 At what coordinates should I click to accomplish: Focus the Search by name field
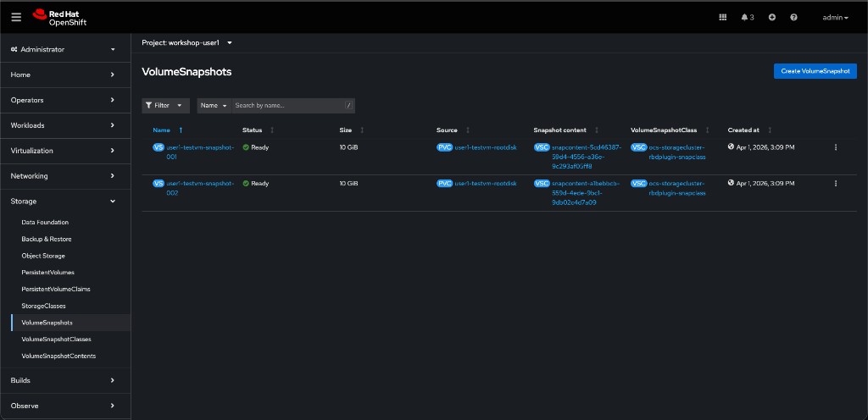[288, 106]
